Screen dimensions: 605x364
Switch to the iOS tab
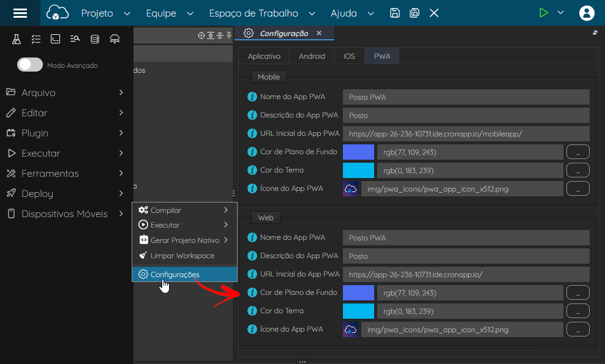(x=349, y=56)
